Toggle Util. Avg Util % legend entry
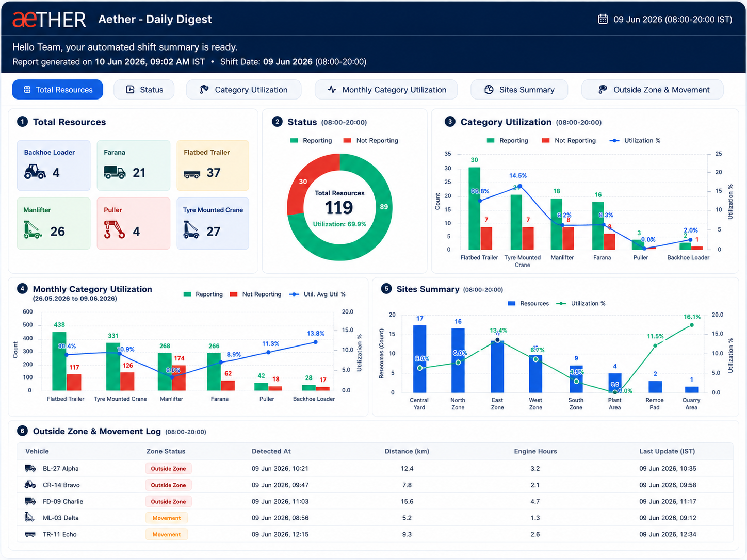 (317, 294)
